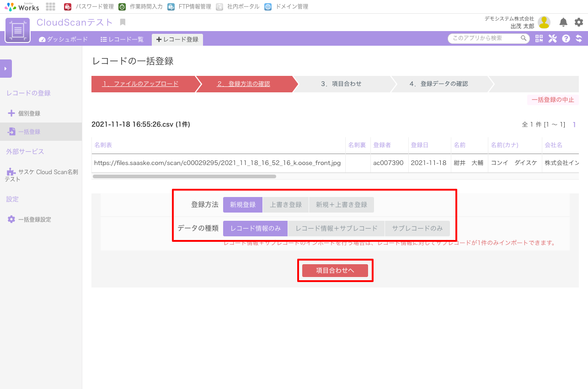Open the notifications bell icon

[x=563, y=22]
